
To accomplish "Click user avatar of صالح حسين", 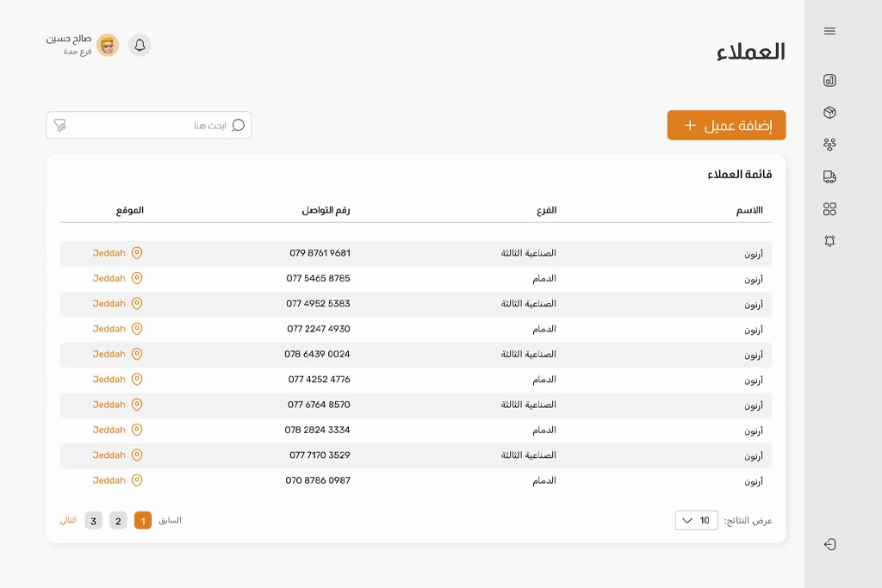I will tap(108, 46).
